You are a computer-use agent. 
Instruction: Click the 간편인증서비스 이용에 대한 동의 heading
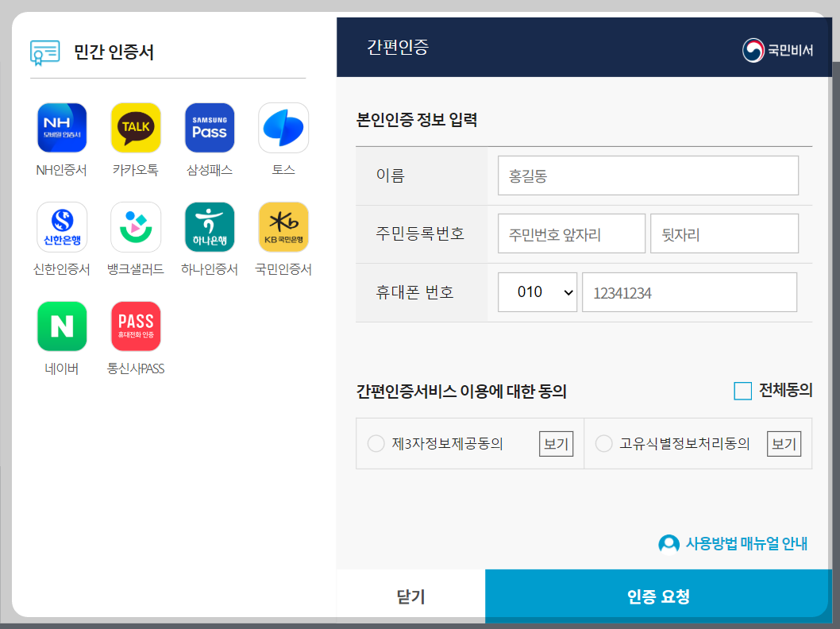tap(461, 391)
